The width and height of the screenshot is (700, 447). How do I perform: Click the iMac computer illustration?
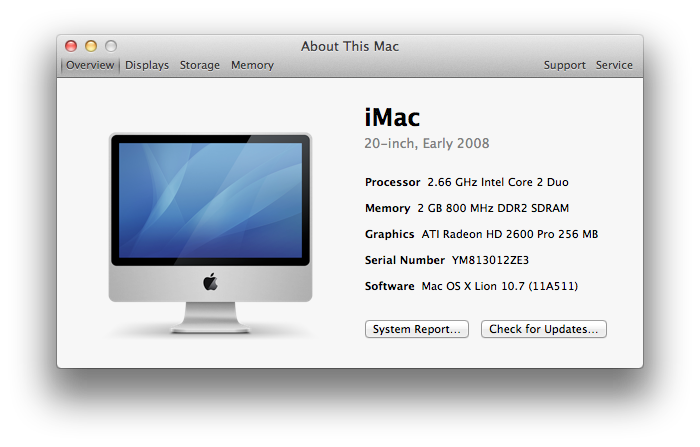coord(210,233)
